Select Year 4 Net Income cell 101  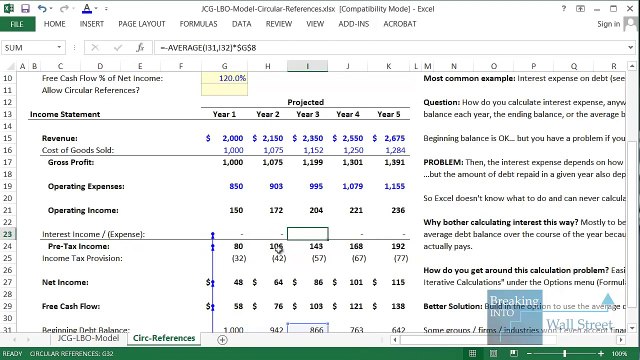coord(347,282)
